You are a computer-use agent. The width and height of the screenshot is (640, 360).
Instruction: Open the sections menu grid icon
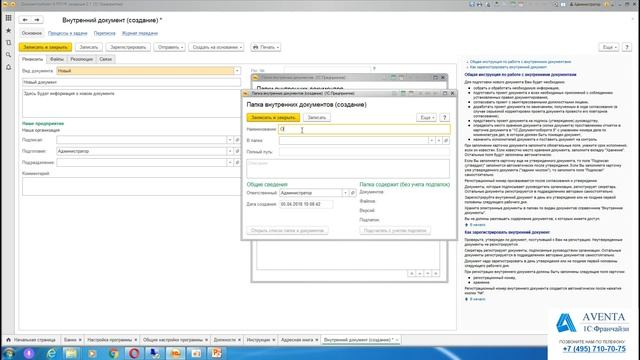tap(8, 18)
